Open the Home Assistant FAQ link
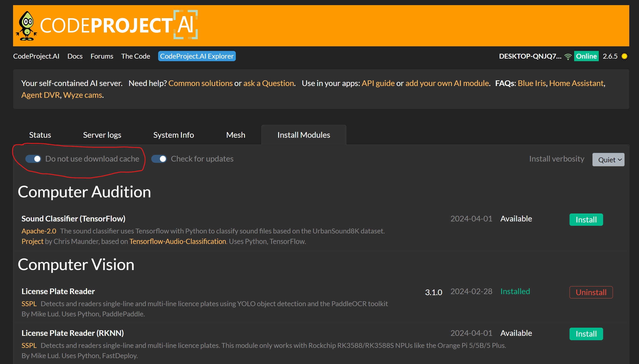 click(x=576, y=83)
